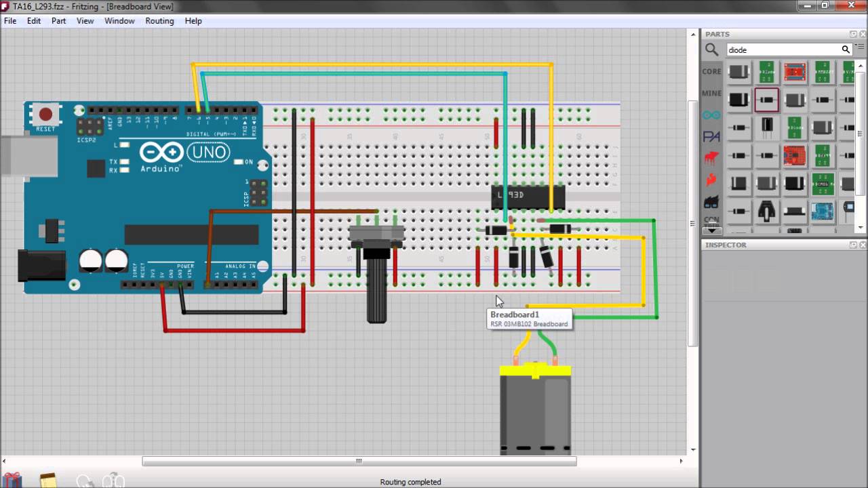
Task: Select the green wire on the right side
Action: [655, 268]
